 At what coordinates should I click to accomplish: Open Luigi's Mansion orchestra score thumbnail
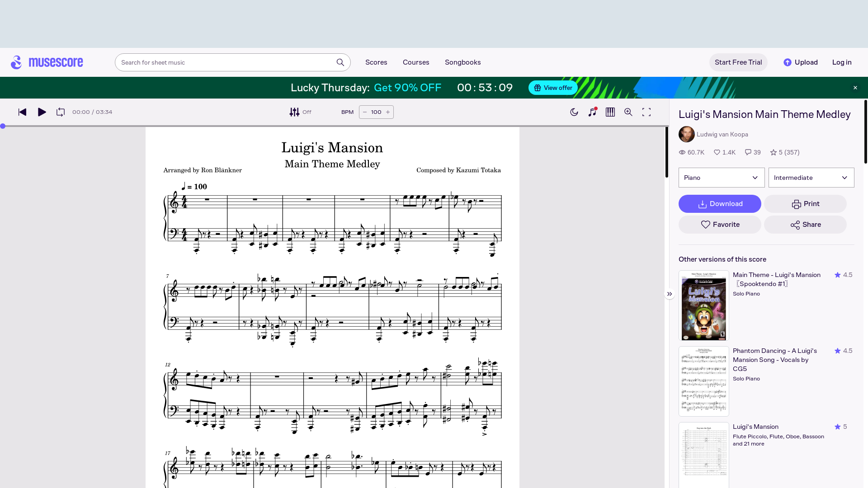pyautogui.click(x=703, y=455)
